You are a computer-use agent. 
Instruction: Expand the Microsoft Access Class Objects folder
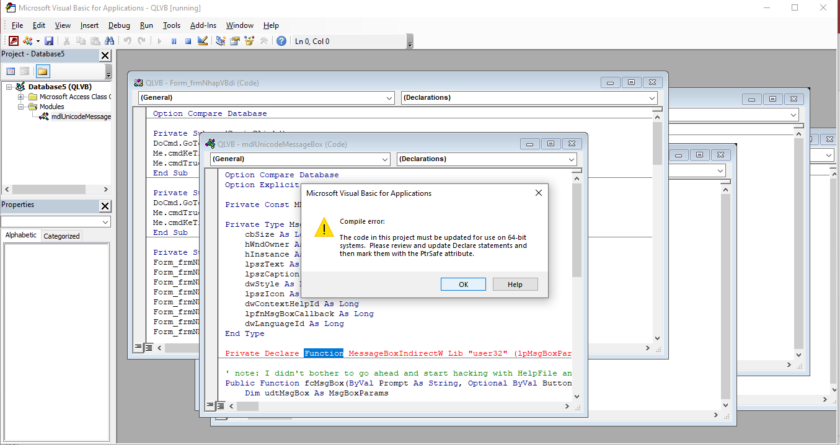coord(20,97)
